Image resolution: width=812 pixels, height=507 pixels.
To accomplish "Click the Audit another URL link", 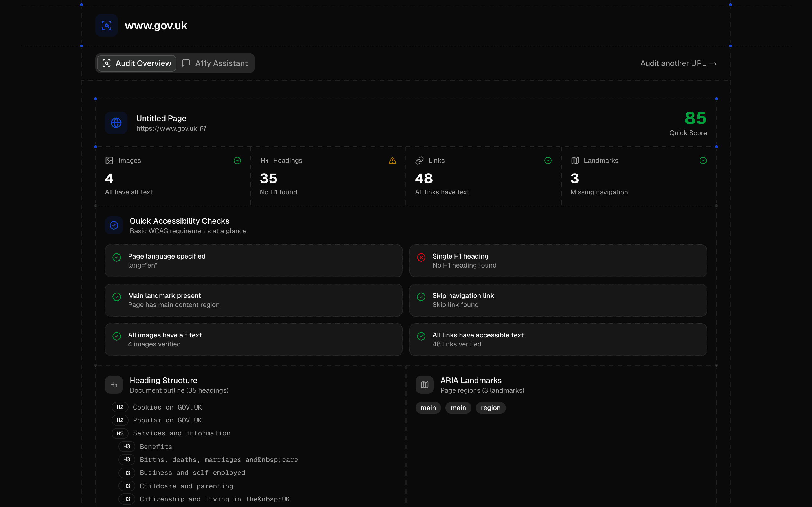I will coord(678,63).
